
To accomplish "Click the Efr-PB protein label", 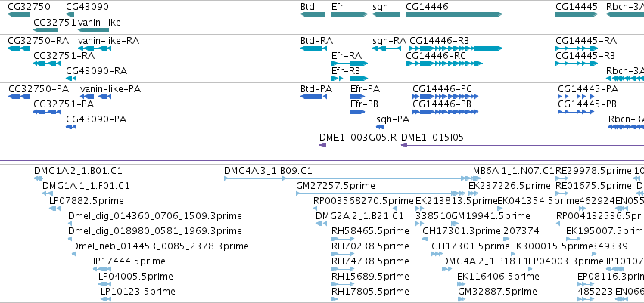I will click(364, 104).
